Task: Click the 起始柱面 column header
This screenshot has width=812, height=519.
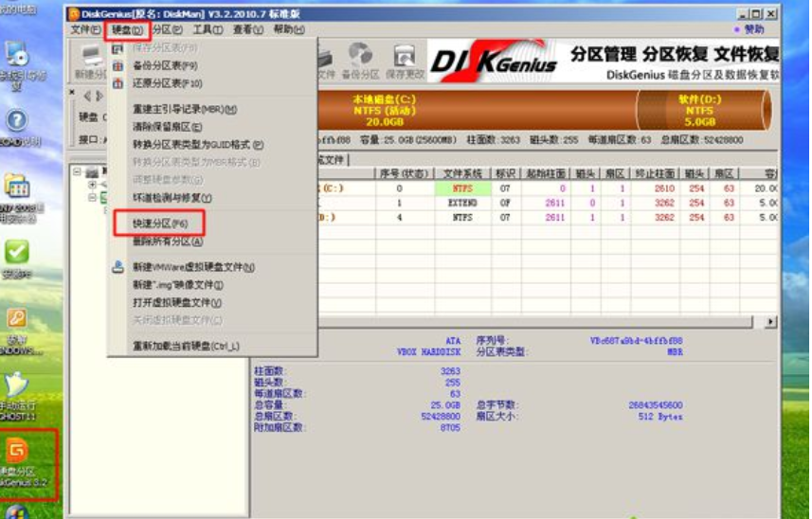Action: click(546, 174)
